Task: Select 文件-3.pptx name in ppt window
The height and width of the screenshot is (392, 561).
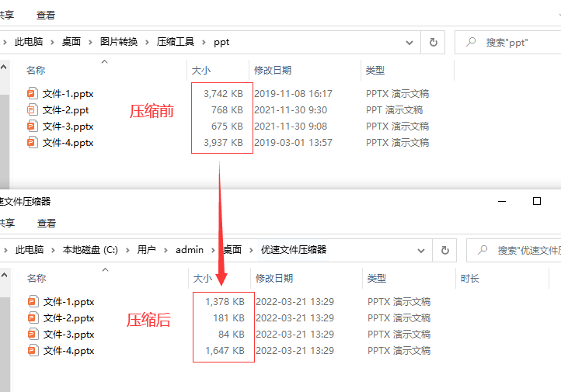Action: 68,127
